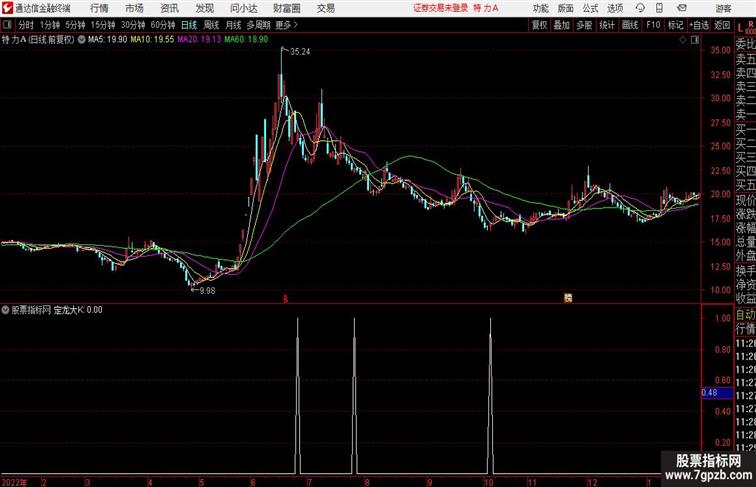The height and width of the screenshot is (487, 756).
Task: Click the indicator spike near October
Action: click(x=490, y=395)
